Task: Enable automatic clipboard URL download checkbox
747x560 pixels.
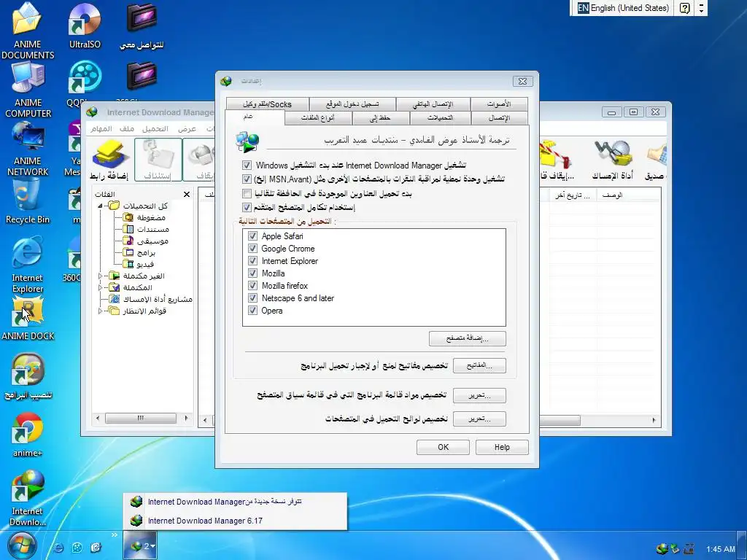Action: coord(247,193)
